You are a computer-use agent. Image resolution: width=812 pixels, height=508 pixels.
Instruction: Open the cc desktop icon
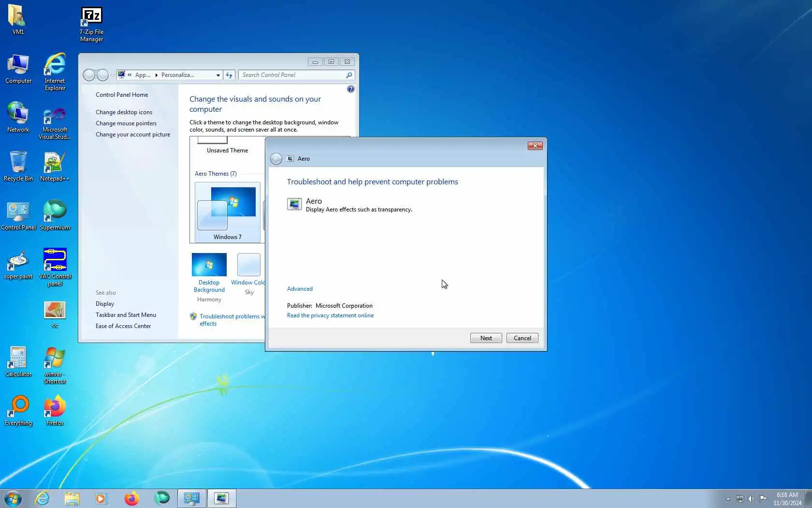[x=55, y=314]
